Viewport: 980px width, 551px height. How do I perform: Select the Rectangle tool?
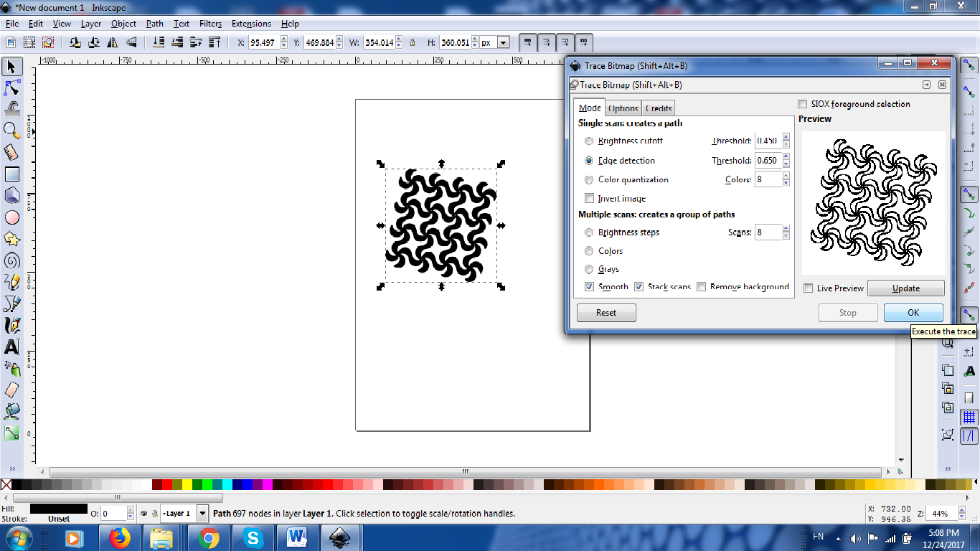click(x=12, y=174)
